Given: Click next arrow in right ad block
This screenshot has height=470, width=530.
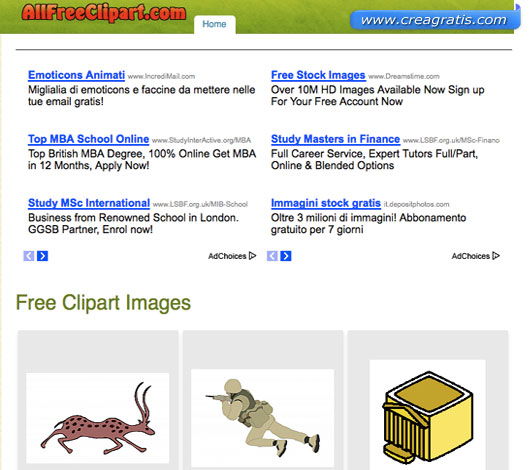Looking at the screenshot, I should tap(286, 256).
